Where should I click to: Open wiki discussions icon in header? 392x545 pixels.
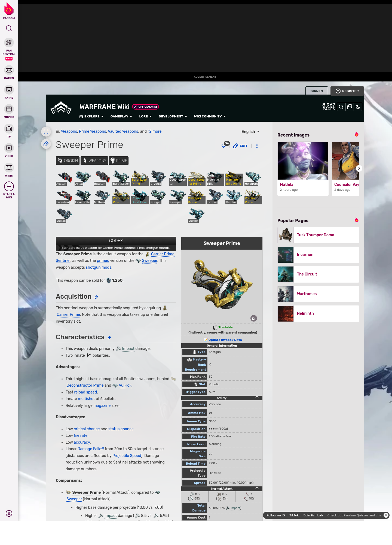(350, 107)
